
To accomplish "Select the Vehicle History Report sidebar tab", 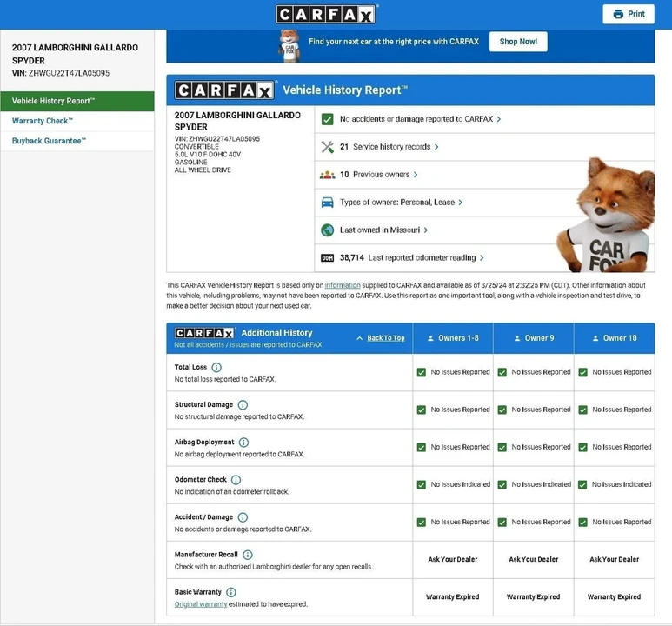I will (x=77, y=101).
